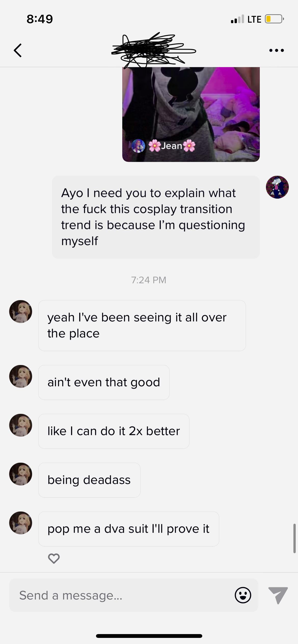Tap the Jean creator name on video
This screenshot has width=298, height=644.
172,146
